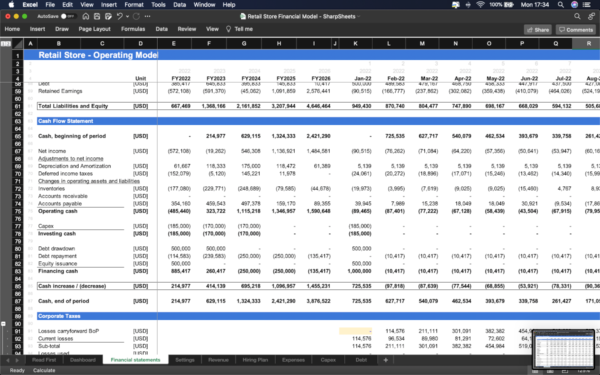Switch to the Home ribbon tab
The height and width of the screenshot is (375, 600).
point(12,29)
